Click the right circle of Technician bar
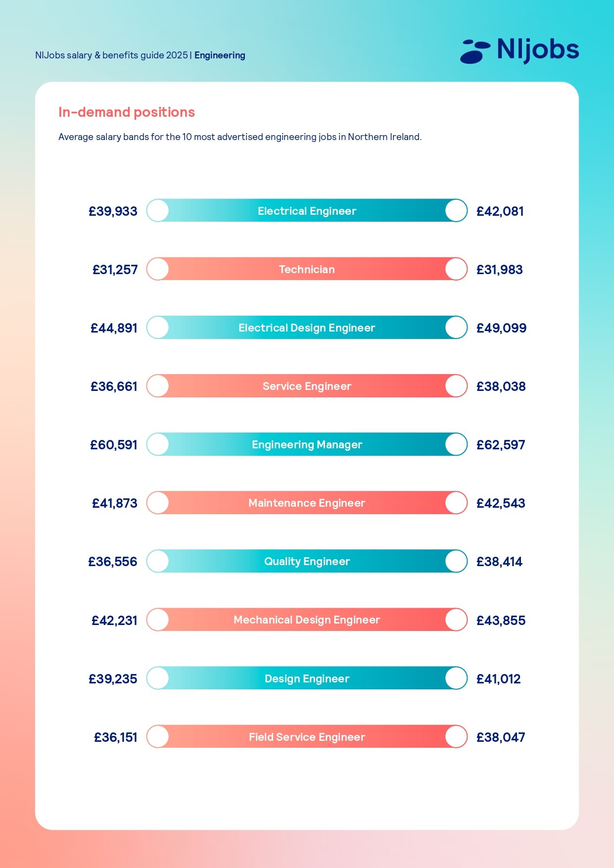Screen dimensions: 614x868 (456, 269)
